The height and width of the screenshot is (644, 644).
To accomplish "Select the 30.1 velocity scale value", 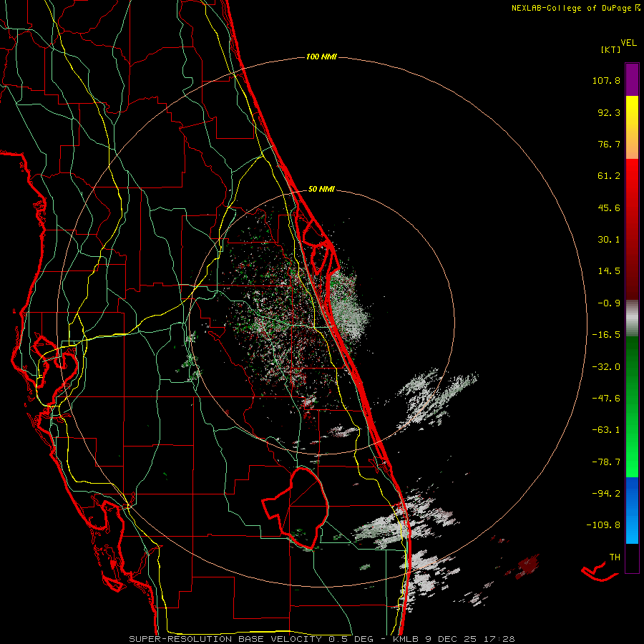I will coord(609,240).
